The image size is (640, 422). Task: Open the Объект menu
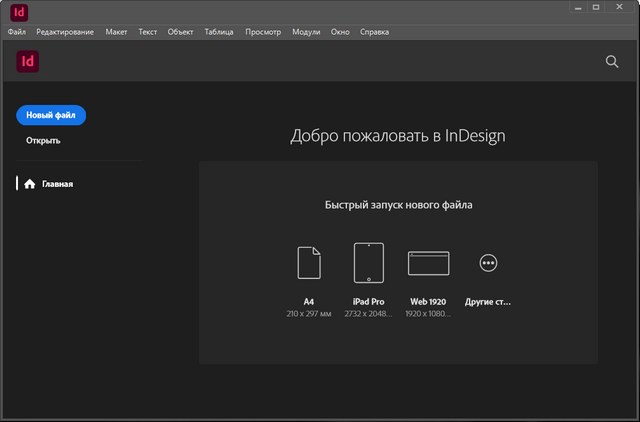(x=180, y=32)
